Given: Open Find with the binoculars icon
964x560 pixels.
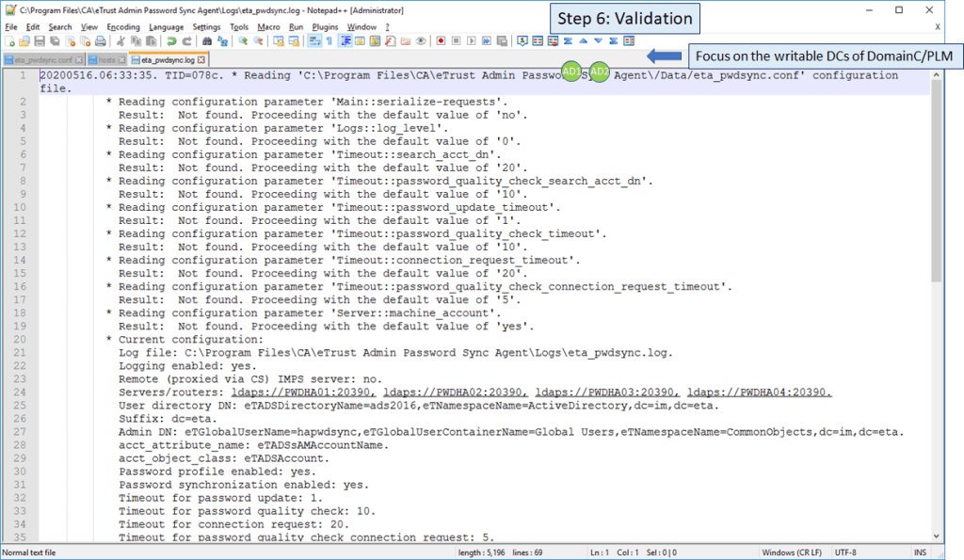Looking at the screenshot, I should point(208,41).
